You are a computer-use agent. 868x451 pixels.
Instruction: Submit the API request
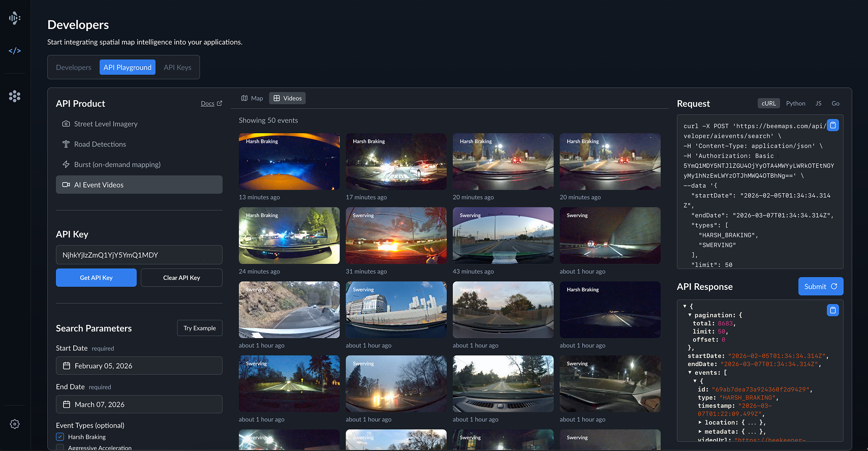pos(821,286)
